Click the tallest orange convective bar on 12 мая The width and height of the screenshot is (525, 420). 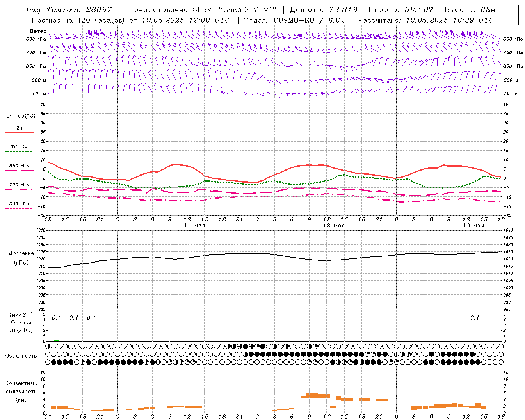pyautogui.click(x=312, y=395)
